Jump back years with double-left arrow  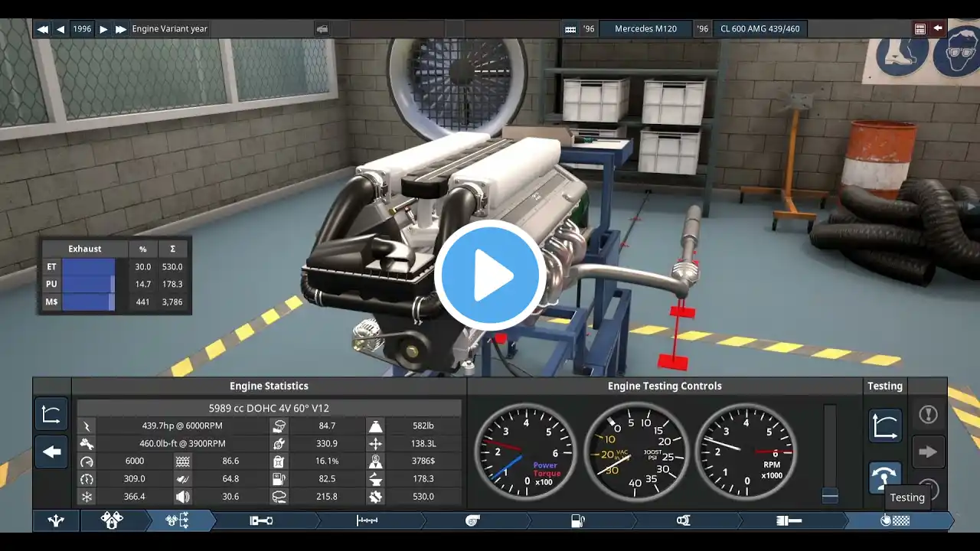tap(43, 29)
